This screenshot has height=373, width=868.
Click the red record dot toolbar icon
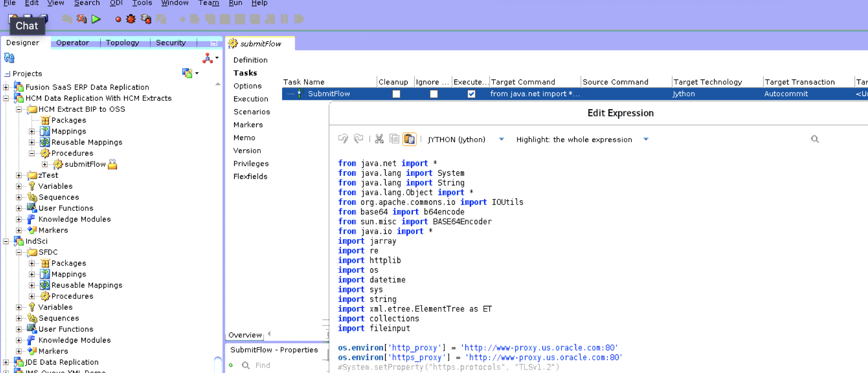click(118, 19)
